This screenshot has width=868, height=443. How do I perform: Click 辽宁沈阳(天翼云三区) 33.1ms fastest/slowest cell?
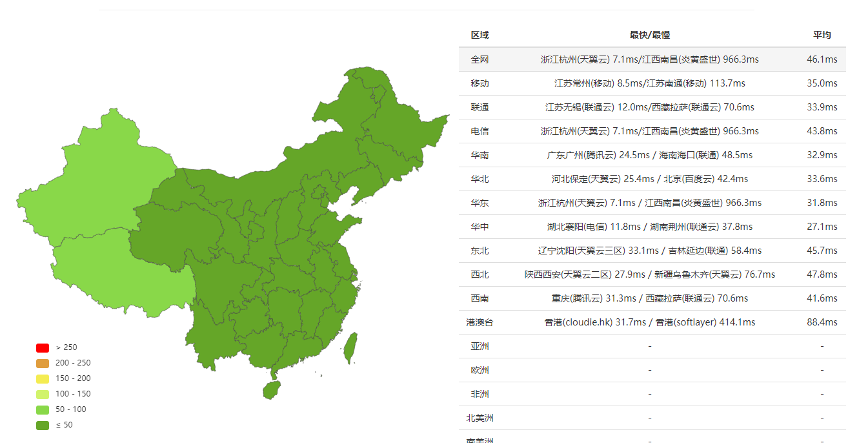[x=650, y=251]
